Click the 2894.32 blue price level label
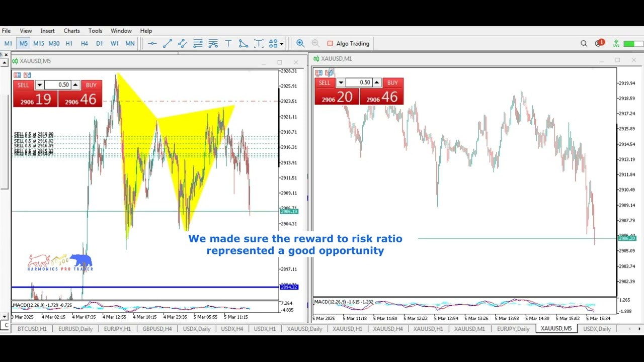Viewport: 644px width, 362px height. 289,287
